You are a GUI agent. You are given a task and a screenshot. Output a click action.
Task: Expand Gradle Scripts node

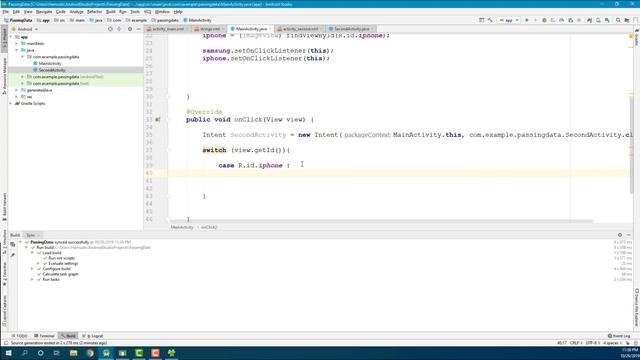pos(11,103)
